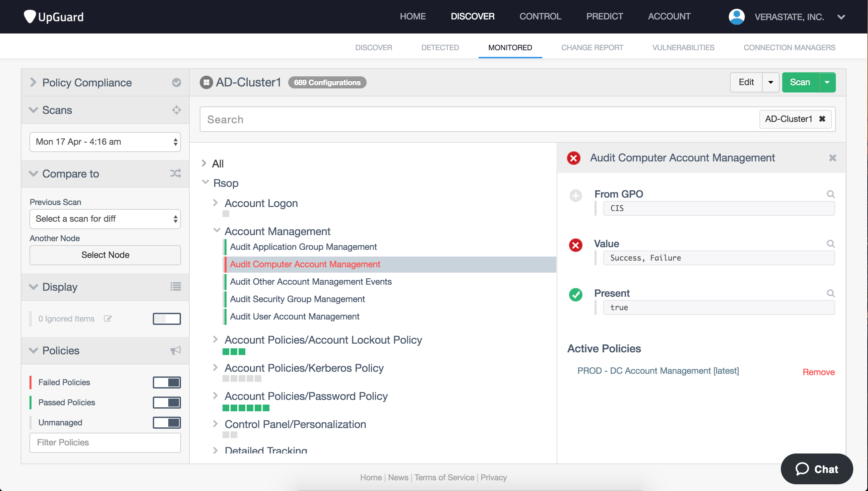Select Audit User Account Management item
Image resolution: width=868 pixels, height=491 pixels.
point(295,317)
